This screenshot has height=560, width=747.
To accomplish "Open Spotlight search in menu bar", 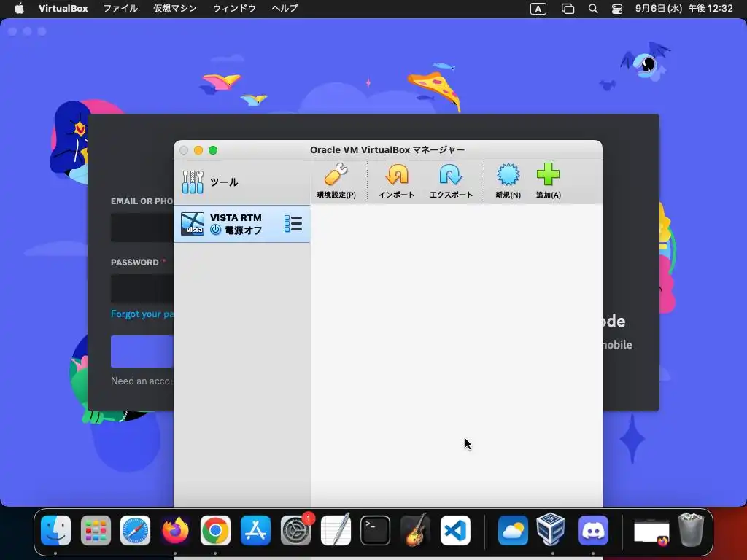I will click(x=592, y=9).
